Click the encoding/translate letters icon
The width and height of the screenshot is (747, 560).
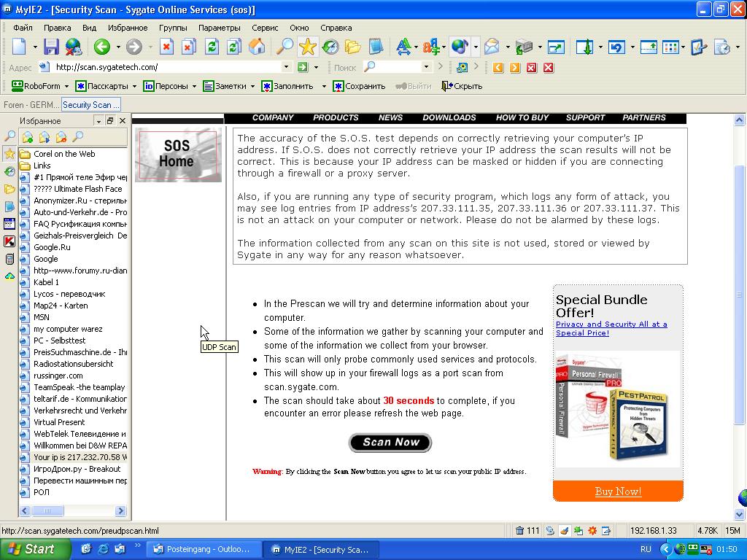point(430,47)
